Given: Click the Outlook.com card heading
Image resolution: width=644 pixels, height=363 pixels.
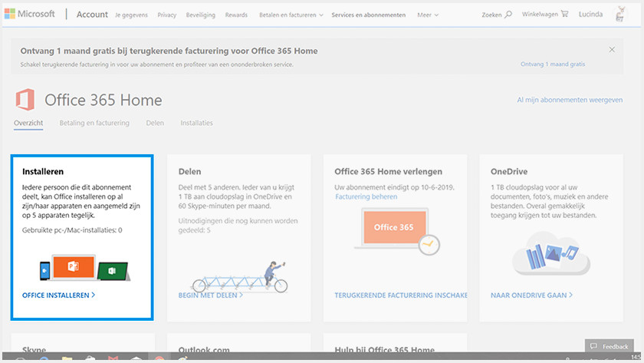Looking at the screenshot, I should point(204,349).
